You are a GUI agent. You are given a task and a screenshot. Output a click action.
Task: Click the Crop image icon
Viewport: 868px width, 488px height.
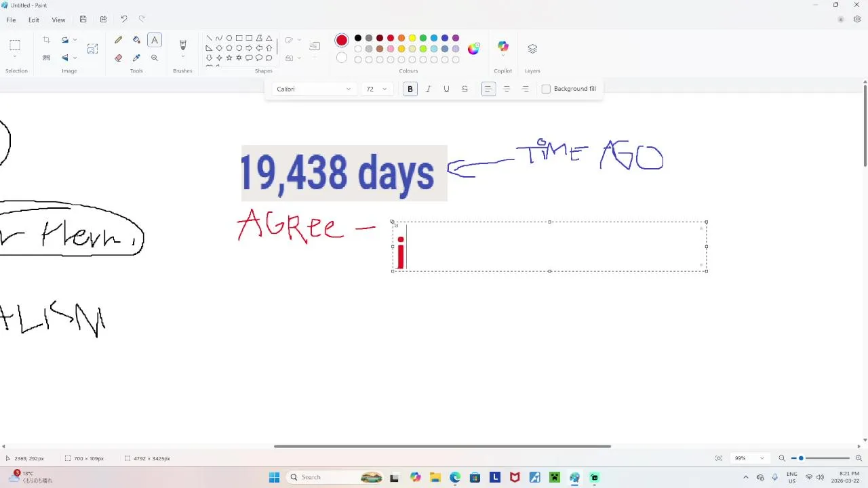click(x=46, y=41)
